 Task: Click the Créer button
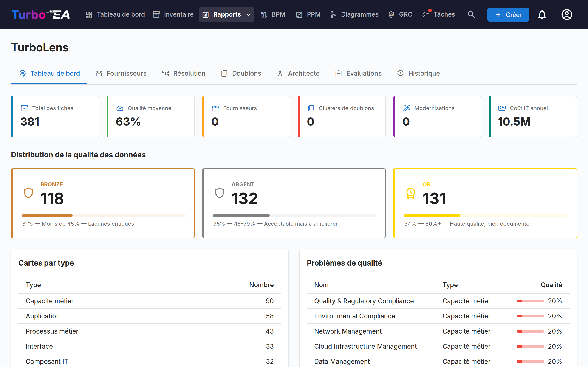pyautogui.click(x=508, y=14)
